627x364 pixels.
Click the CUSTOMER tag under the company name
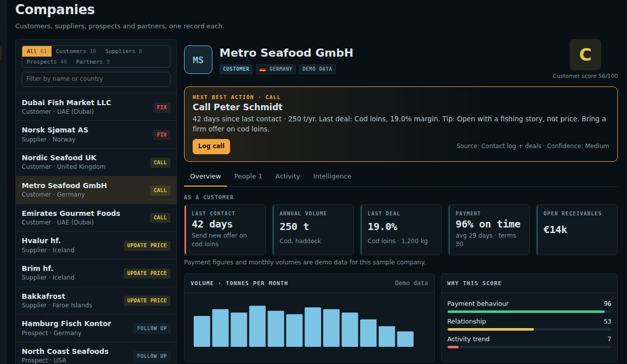236,69
